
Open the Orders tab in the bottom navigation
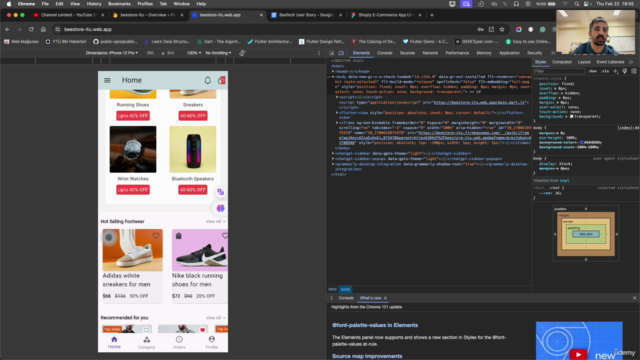coord(179,342)
